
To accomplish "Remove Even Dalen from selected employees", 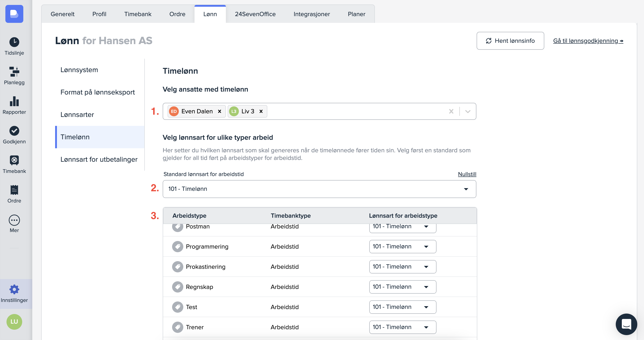I will [220, 111].
